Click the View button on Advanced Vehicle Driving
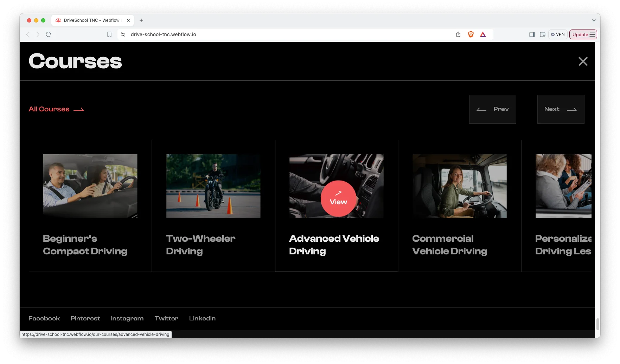The height and width of the screenshot is (364, 620). pos(338,199)
